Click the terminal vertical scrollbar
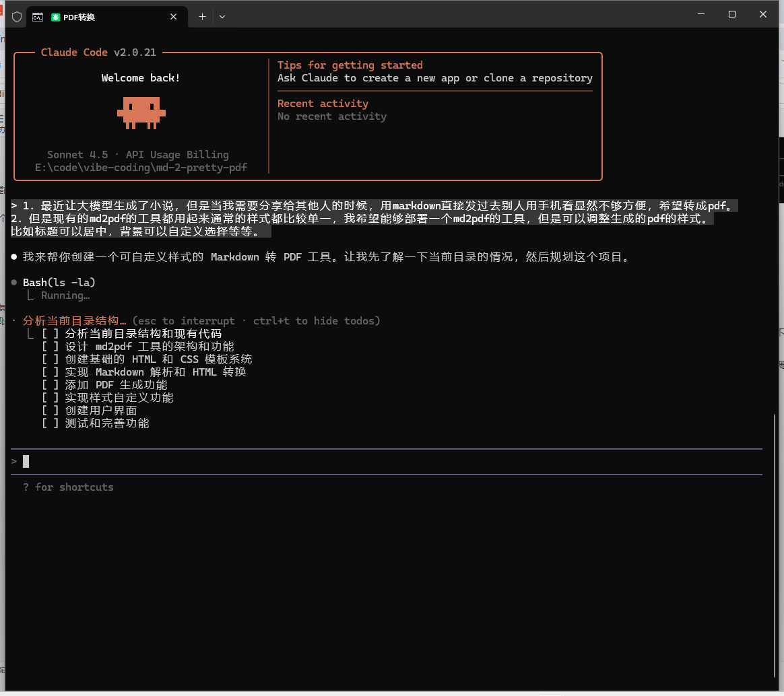This screenshot has height=696, width=784. 775,545
